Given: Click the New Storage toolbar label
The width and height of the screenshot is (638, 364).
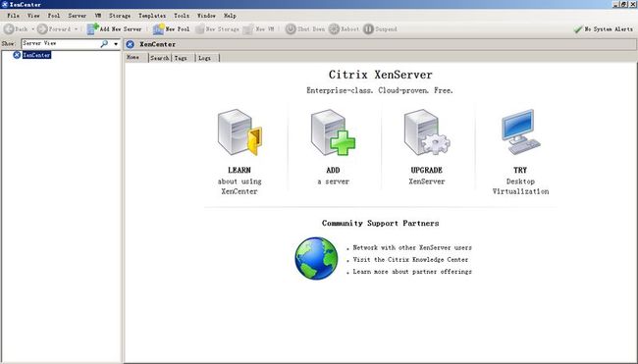Looking at the screenshot, I should 222,29.
